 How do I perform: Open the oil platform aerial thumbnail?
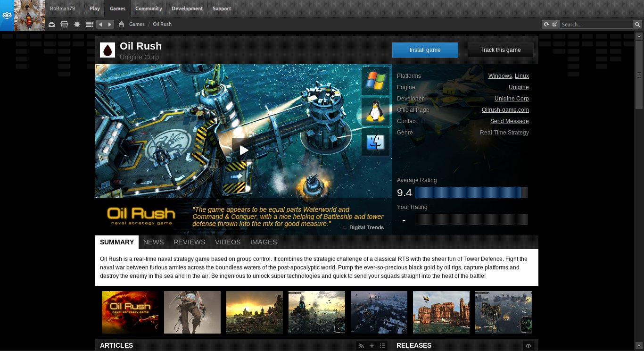point(504,312)
